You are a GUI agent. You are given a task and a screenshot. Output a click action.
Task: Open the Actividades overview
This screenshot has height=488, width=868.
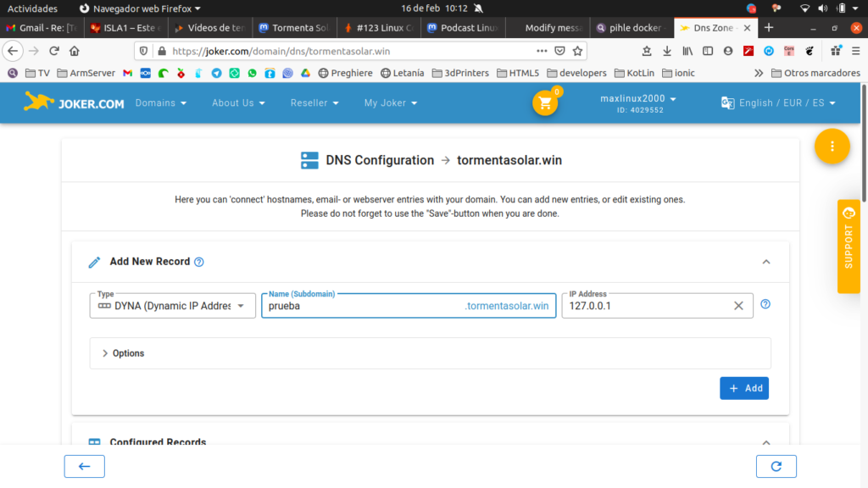click(32, 8)
